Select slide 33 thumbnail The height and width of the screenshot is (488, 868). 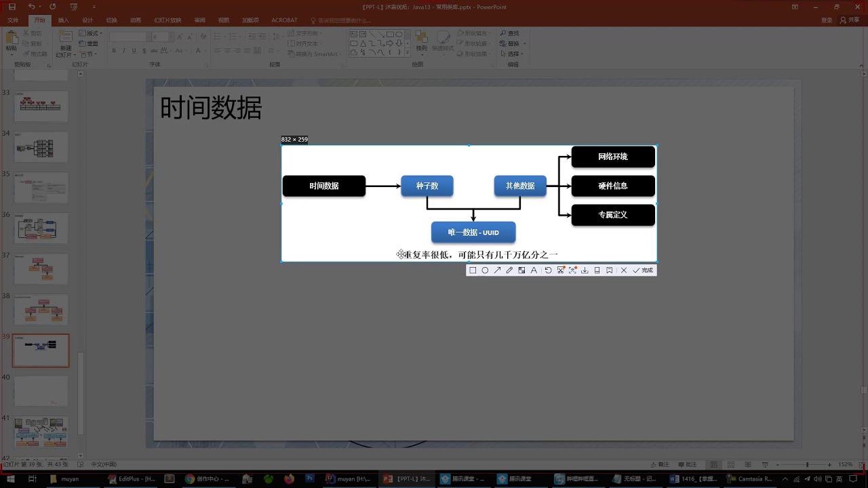tap(41, 105)
